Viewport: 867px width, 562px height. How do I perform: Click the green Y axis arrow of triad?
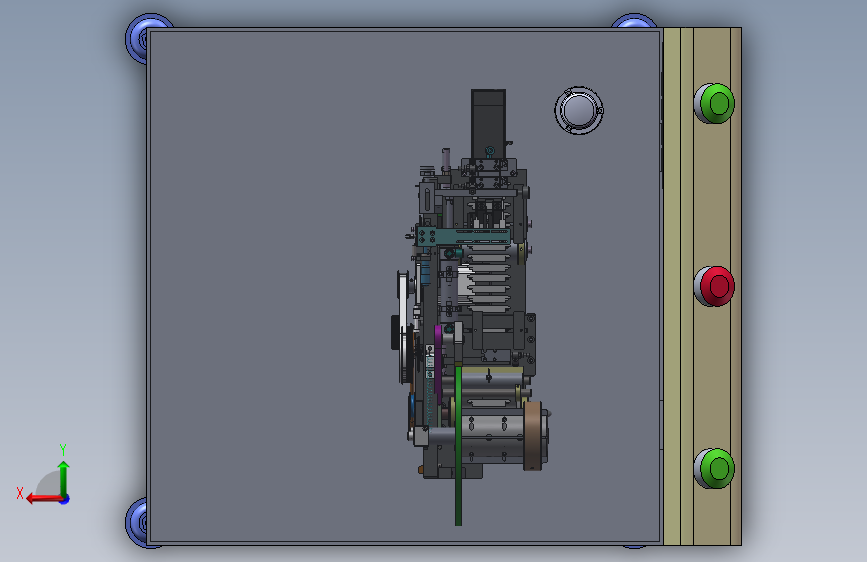(64, 477)
